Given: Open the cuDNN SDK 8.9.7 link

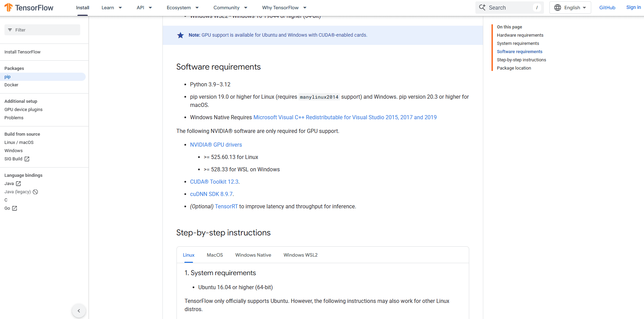Looking at the screenshot, I should pyautogui.click(x=211, y=194).
